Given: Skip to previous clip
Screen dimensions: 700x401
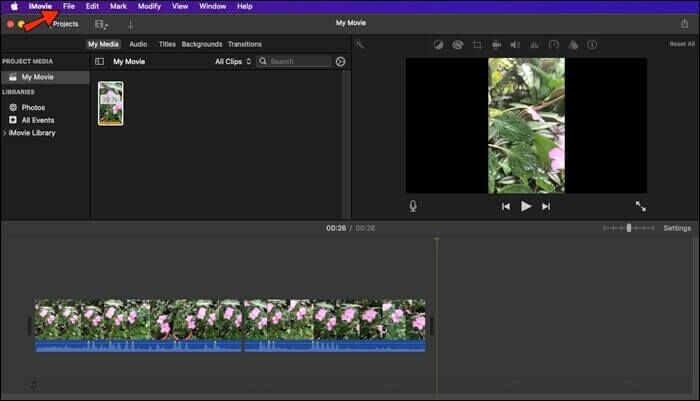Looking at the screenshot, I should click(505, 206).
